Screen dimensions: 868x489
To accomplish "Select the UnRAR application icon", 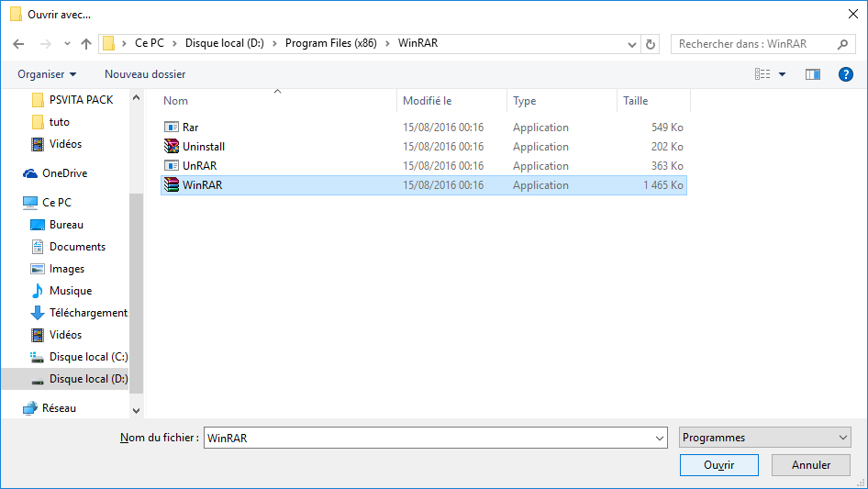I will coord(172,165).
